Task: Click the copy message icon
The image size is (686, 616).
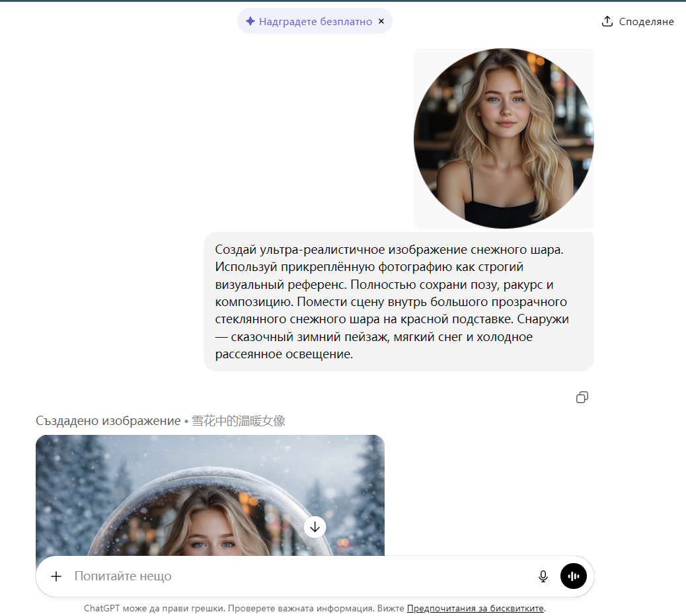Action: pyautogui.click(x=582, y=397)
